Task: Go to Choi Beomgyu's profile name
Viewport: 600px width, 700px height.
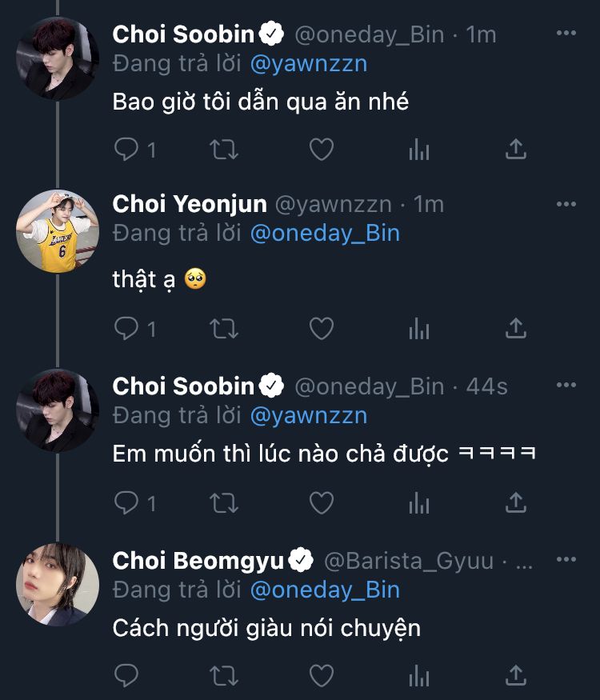Action: point(198,561)
